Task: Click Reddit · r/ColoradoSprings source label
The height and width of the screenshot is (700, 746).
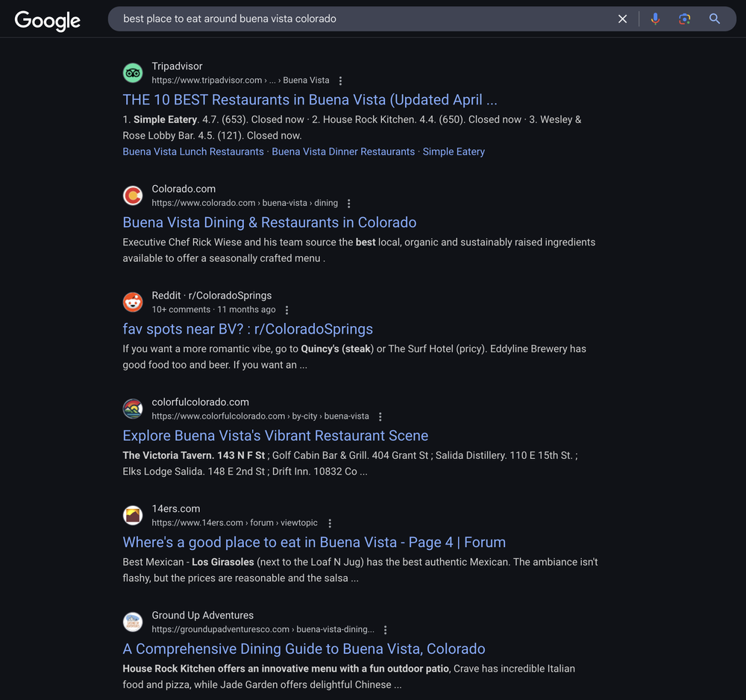Action: (x=212, y=296)
